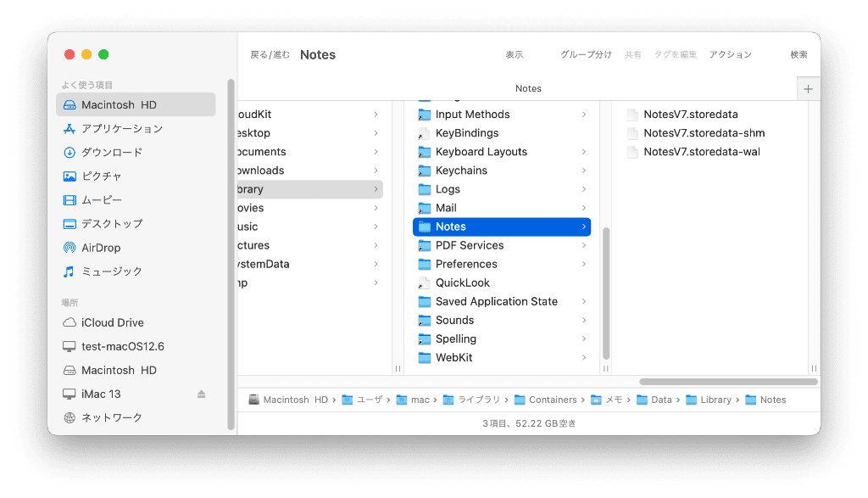Add a new tab with plus button
The image size is (868, 498).
808,89
